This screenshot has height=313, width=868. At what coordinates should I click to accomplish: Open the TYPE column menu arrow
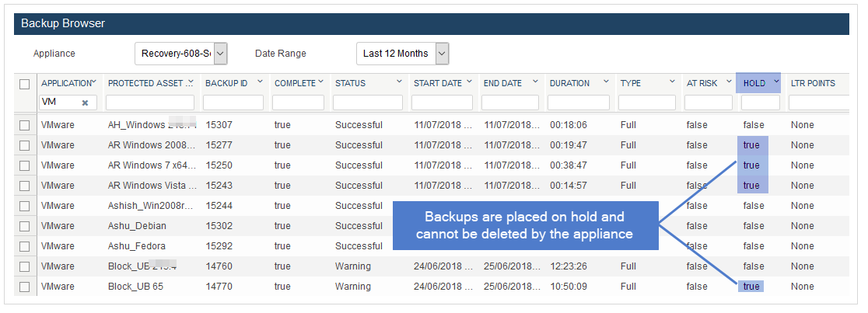(672, 82)
